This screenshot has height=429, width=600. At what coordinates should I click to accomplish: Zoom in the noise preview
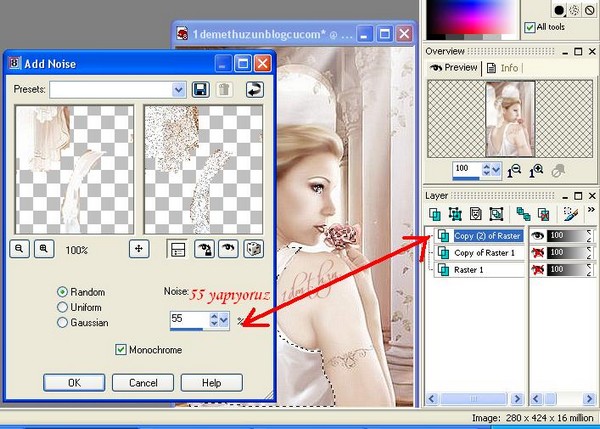(x=43, y=247)
